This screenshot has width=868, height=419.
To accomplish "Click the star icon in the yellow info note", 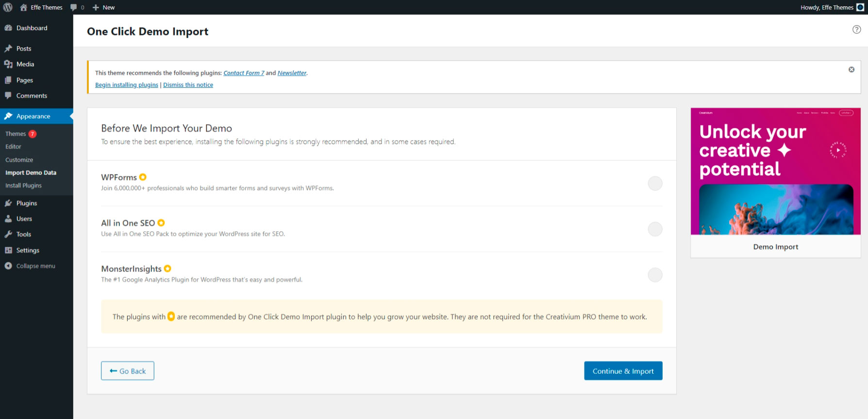I will pos(171,316).
